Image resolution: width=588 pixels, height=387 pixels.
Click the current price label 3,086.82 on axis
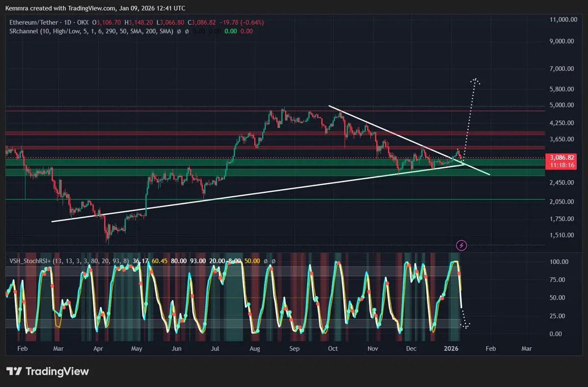tap(561, 157)
